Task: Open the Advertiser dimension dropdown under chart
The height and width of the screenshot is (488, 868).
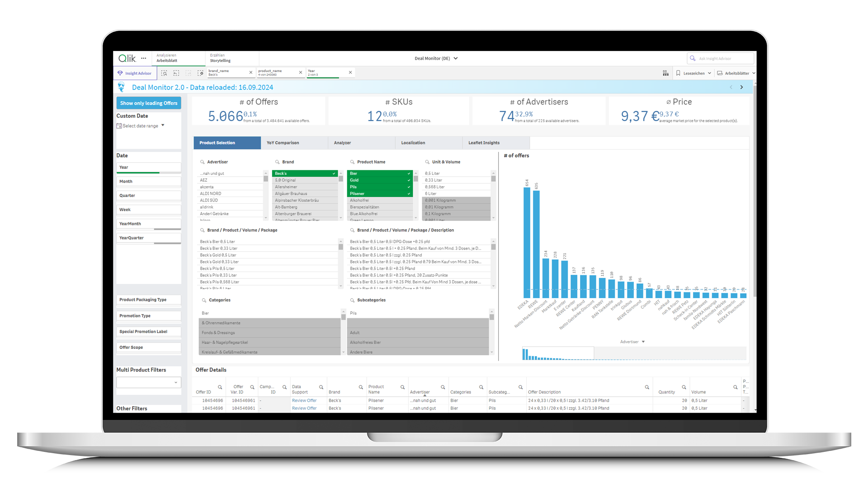Action: click(632, 342)
